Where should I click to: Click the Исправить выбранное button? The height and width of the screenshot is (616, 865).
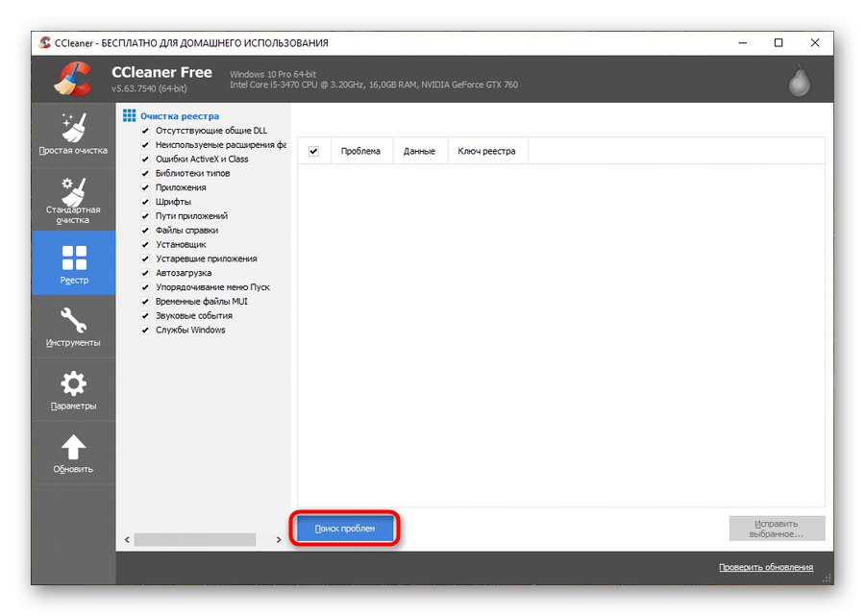(777, 528)
